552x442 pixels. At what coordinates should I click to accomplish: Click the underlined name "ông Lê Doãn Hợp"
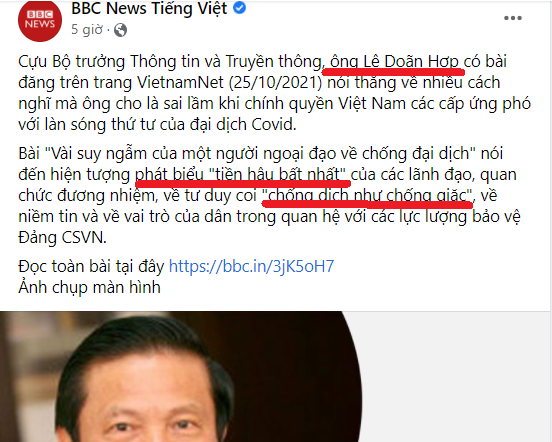(x=394, y=62)
